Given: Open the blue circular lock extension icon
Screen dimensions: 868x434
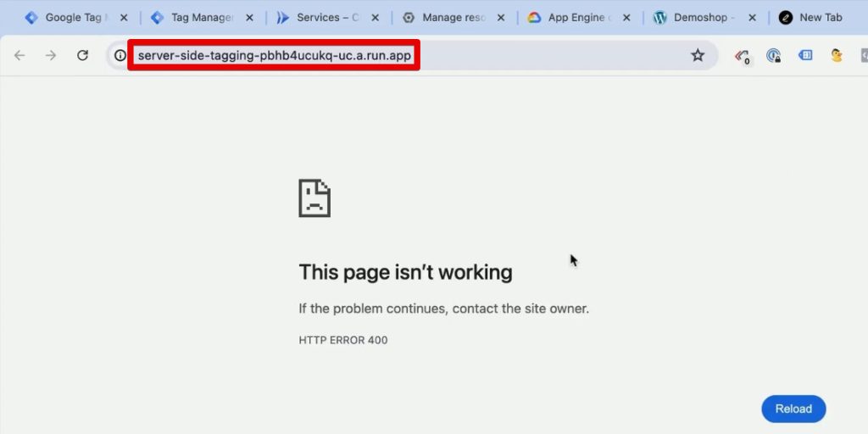Looking at the screenshot, I should click(x=773, y=55).
